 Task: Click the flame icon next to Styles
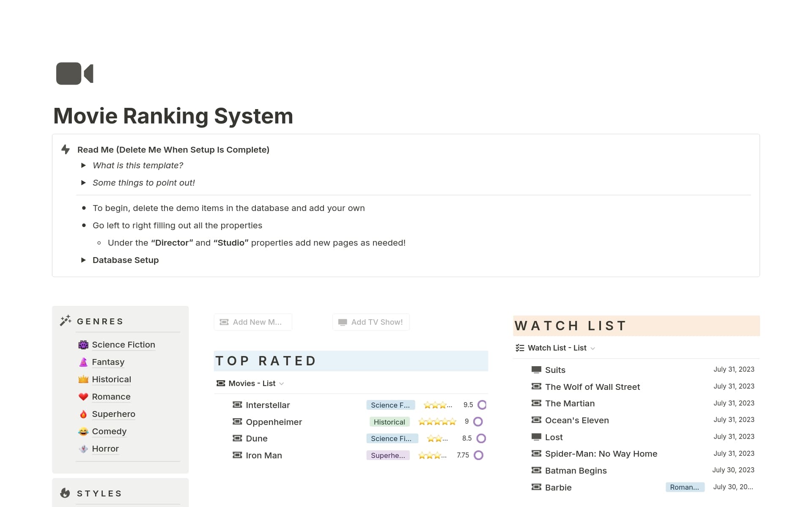coord(65,493)
